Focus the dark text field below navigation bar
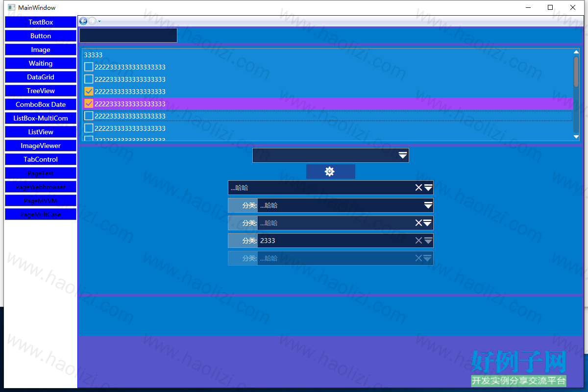Screen dimensions: 588x392 point(128,35)
